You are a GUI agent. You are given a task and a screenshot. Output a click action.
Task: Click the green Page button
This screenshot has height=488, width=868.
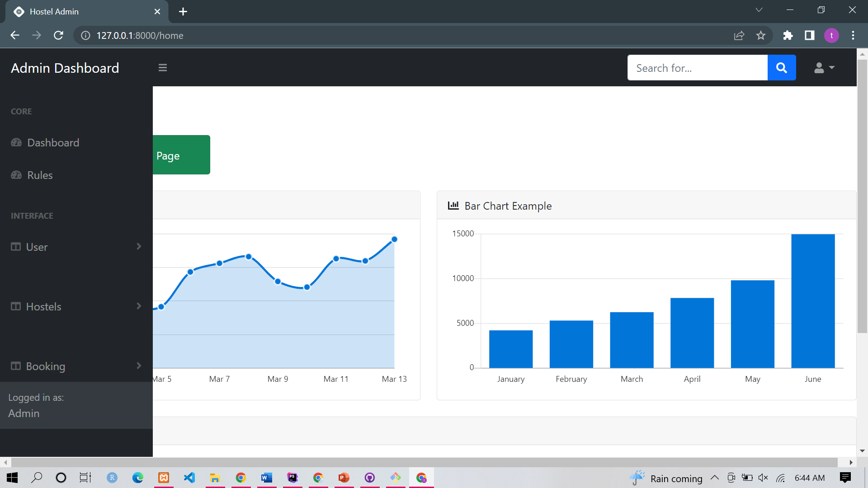(x=181, y=155)
